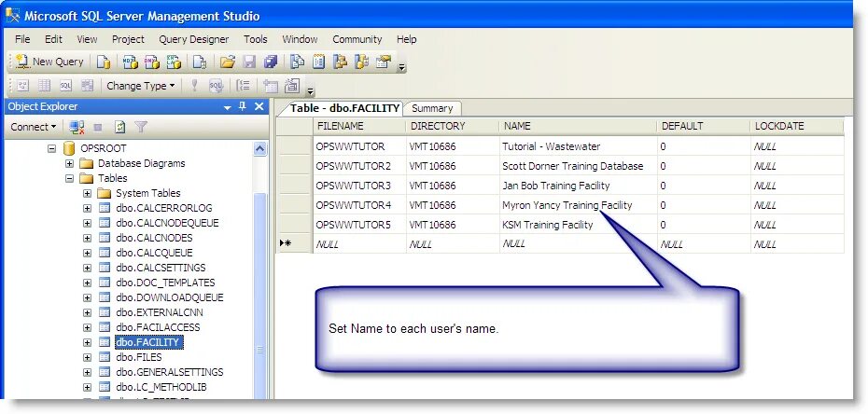Open the Community menu

[x=357, y=39]
